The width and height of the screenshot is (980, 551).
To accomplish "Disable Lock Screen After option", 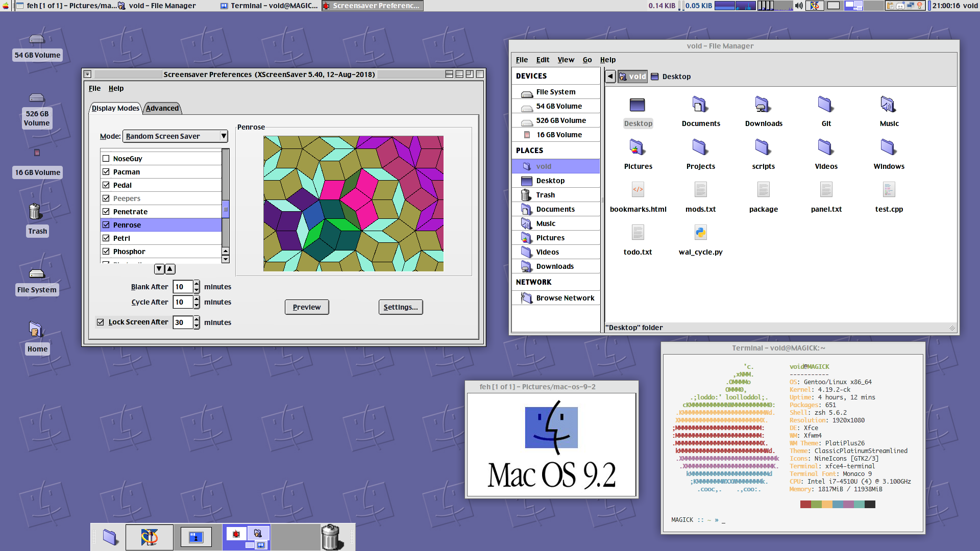I will 100,322.
